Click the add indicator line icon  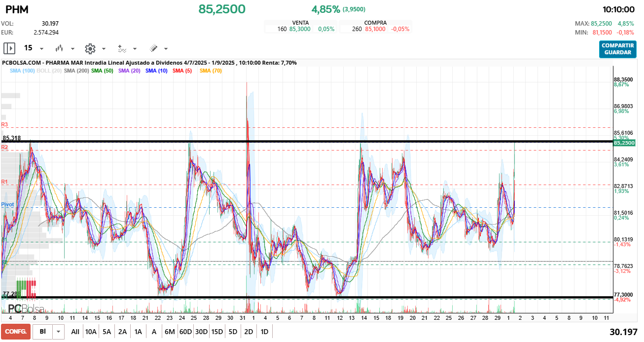pos(122,48)
